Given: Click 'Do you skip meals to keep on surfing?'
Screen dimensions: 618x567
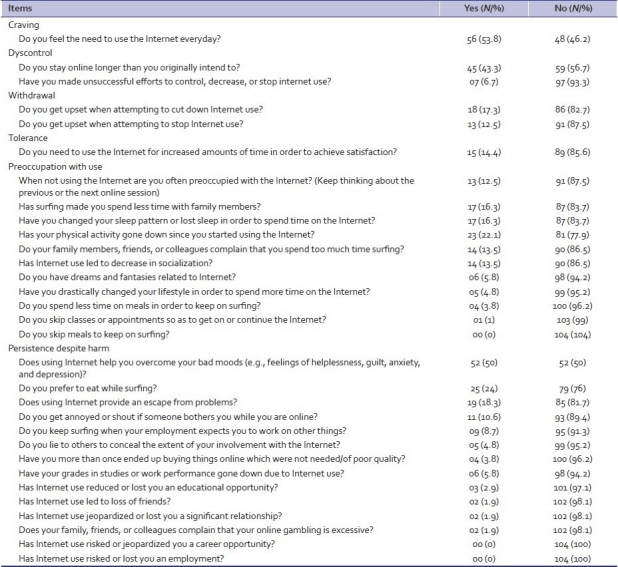Looking at the screenshot, I should [94, 334].
